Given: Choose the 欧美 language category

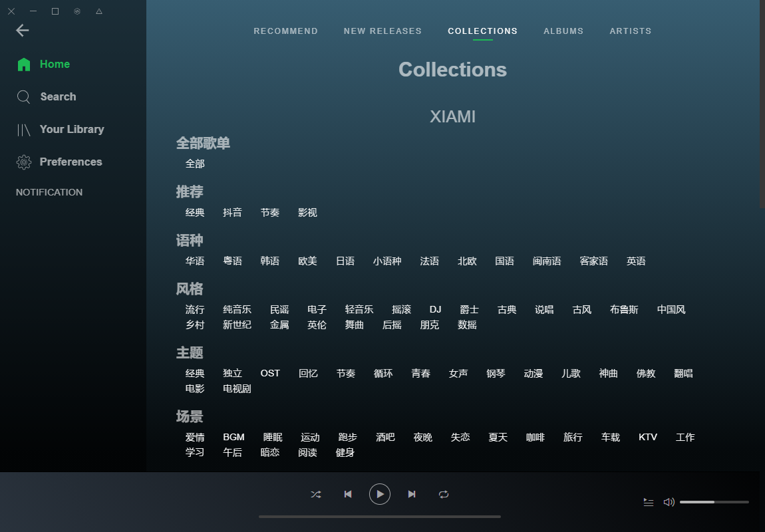Looking at the screenshot, I should [307, 261].
